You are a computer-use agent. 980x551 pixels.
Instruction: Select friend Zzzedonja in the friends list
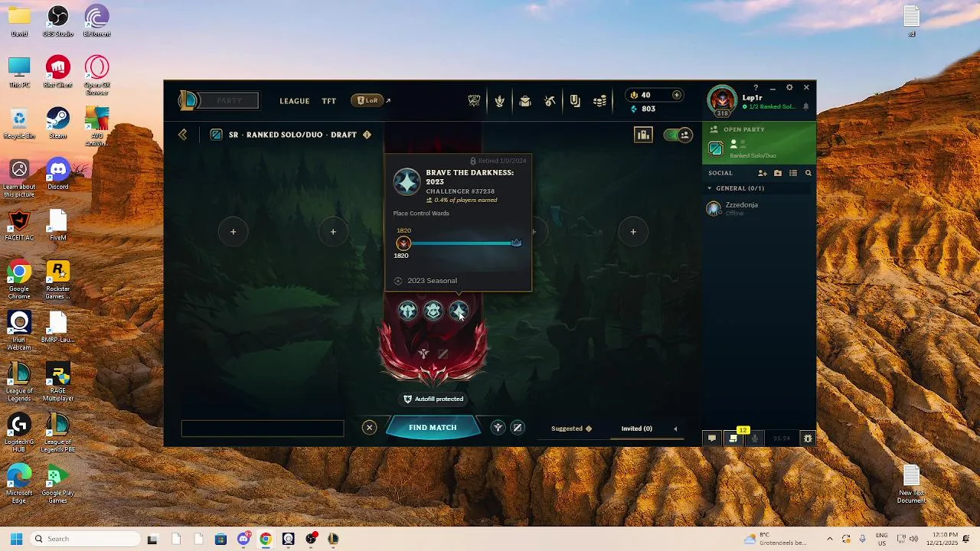pos(758,208)
